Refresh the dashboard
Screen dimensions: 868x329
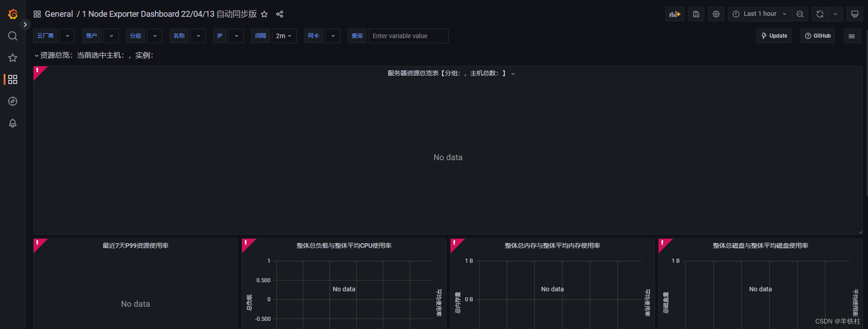click(820, 14)
